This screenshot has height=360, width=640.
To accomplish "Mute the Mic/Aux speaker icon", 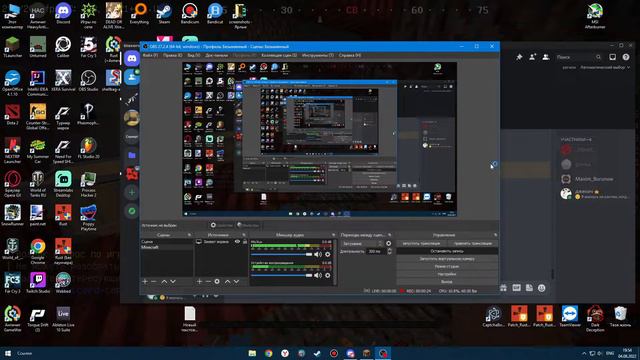I will coord(318,254).
